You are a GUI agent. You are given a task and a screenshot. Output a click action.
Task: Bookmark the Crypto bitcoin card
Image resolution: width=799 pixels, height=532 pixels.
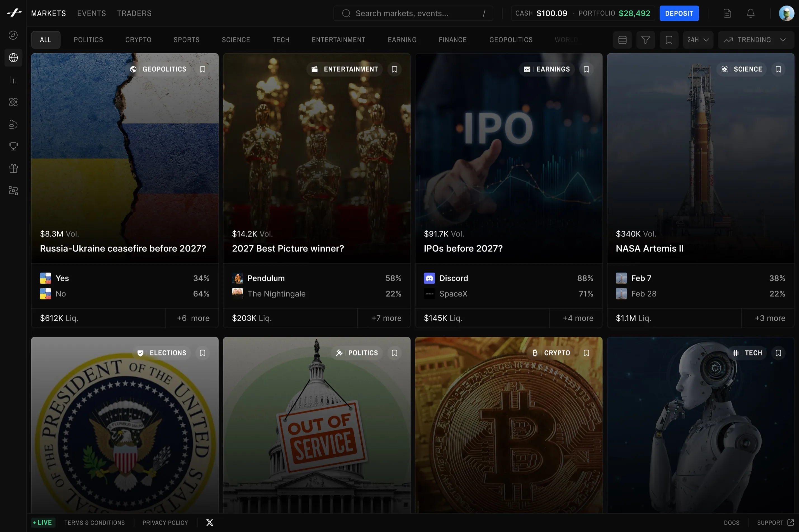(586, 353)
